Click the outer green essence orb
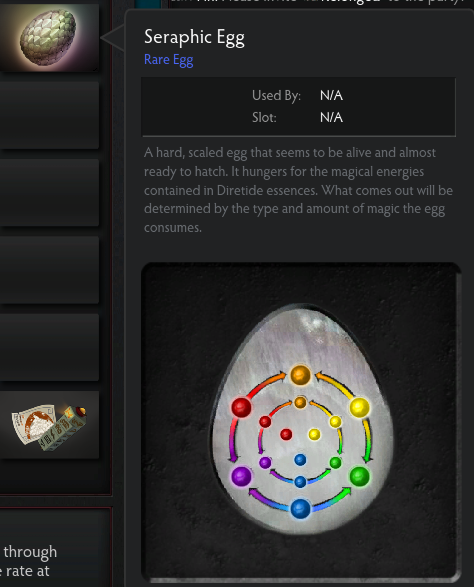Image resolution: width=474 pixels, height=587 pixels. pyautogui.click(x=359, y=477)
